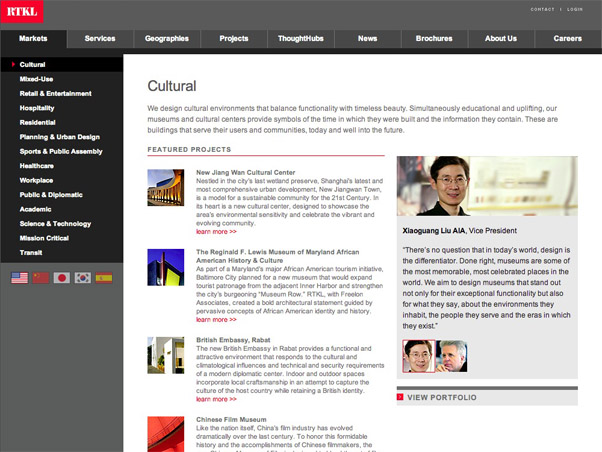The height and width of the screenshot is (452, 602).
Task: Select Science & Technology in the sidebar
Action: coord(55,224)
